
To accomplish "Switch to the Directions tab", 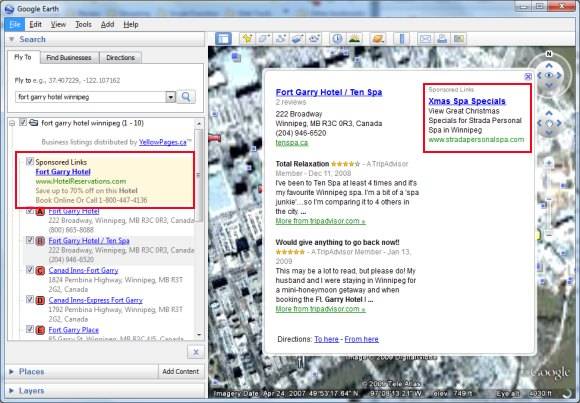I will pos(120,58).
